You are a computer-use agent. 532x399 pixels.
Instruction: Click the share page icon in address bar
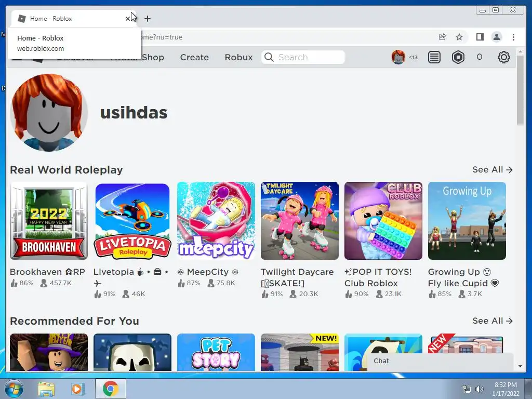(442, 37)
